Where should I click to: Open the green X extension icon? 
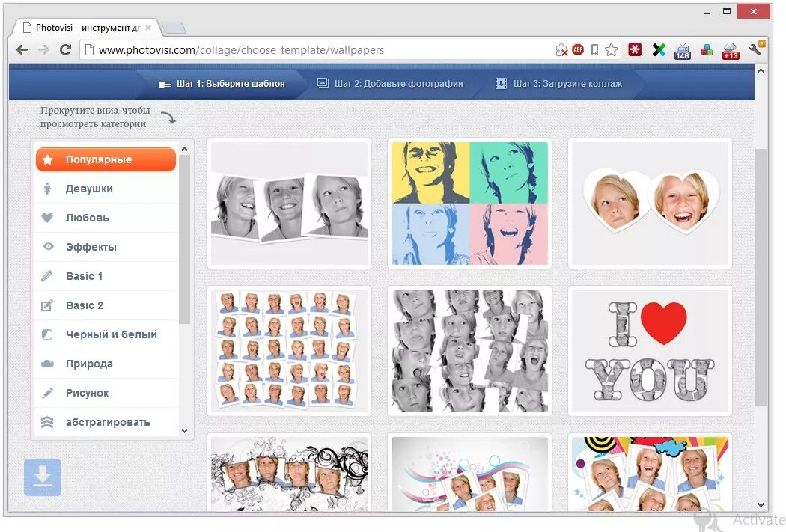(659, 49)
